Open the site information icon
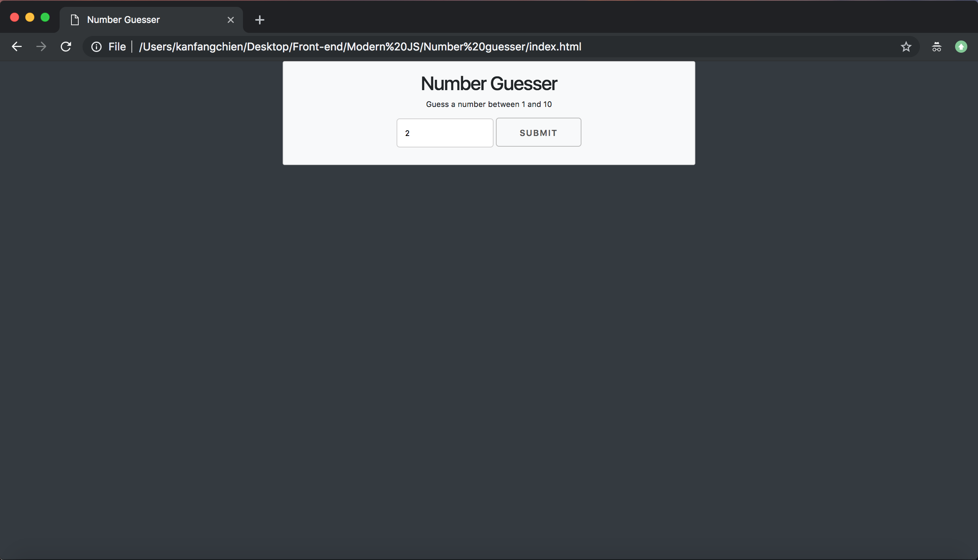The width and height of the screenshot is (978, 560). (96, 47)
